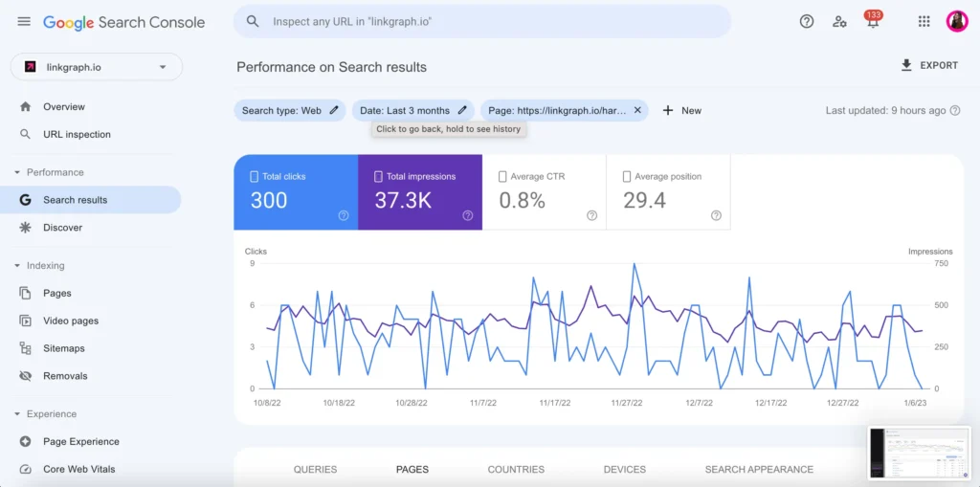
Task: Toggle the Total impressions metric card
Action: tap(420, 192)
